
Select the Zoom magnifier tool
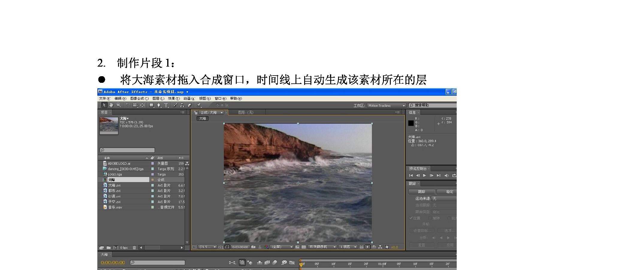click(x=119, y=105)
